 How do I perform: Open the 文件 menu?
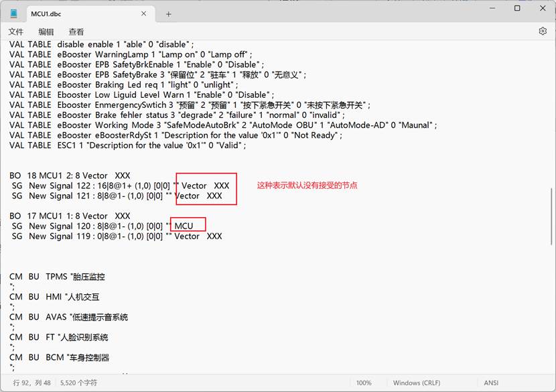coord(16,31)
